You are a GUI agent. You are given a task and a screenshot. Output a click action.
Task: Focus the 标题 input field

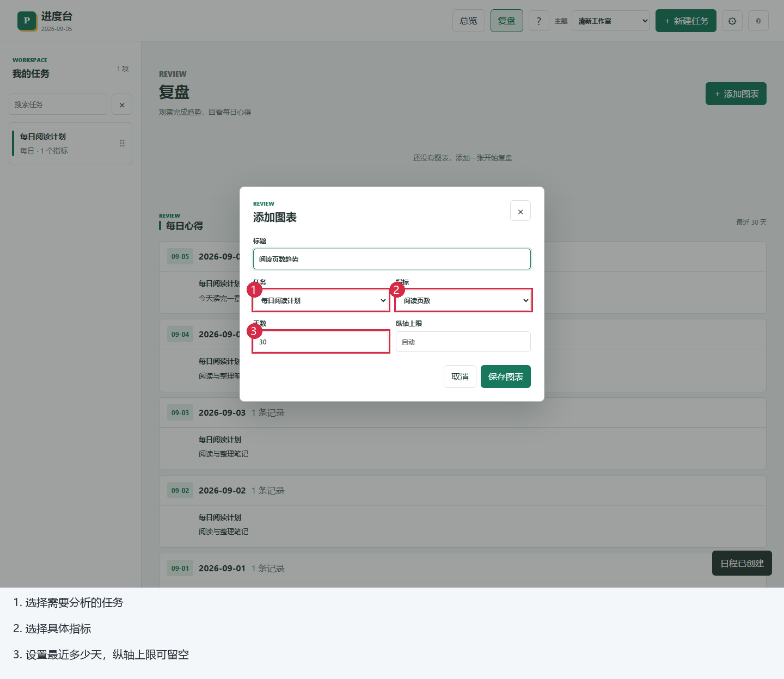coord(392,259)
